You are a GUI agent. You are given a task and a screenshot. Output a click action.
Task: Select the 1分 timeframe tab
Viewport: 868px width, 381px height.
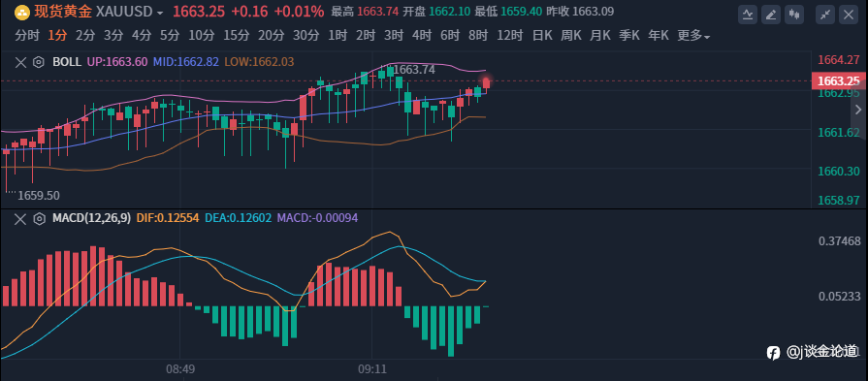click(57, 36)
